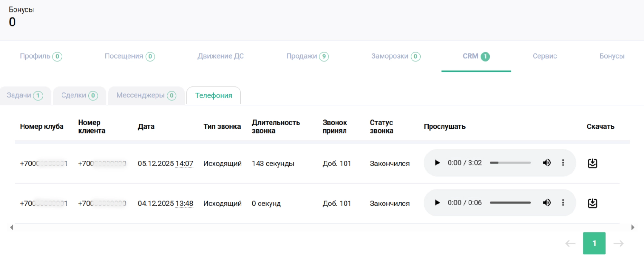Switch to the Продажи tab

[308, 56]
